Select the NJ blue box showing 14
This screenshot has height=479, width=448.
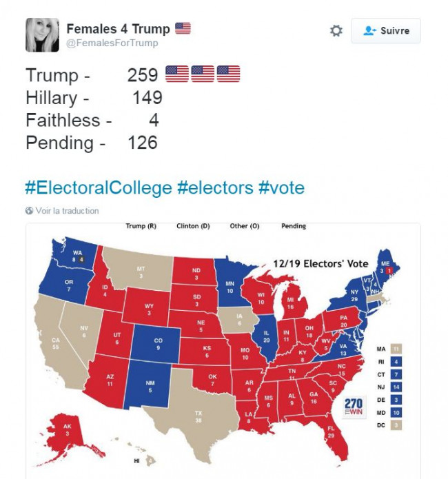[396, 387]
